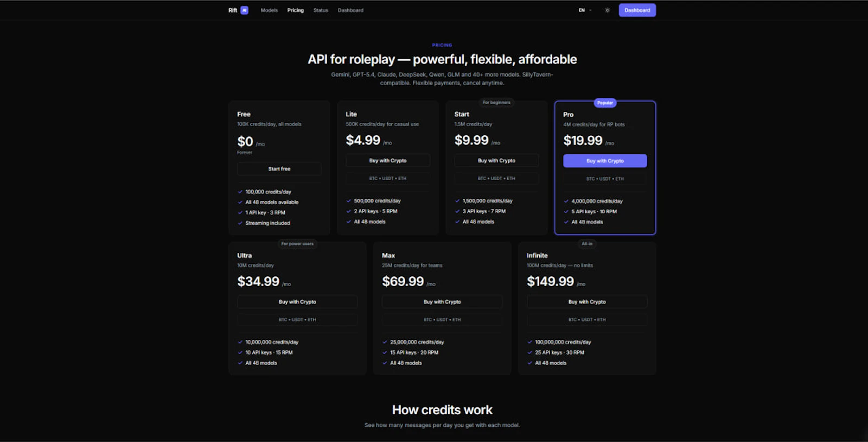Go to the Status nav item
The width and height of the screenshot is (868, 442).
(321, 10)
